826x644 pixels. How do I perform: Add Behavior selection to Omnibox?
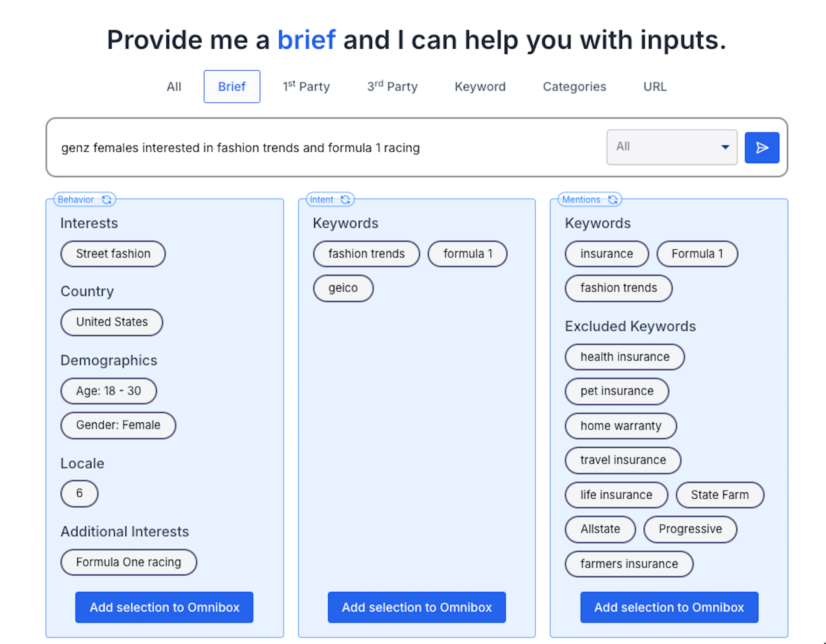164,607
